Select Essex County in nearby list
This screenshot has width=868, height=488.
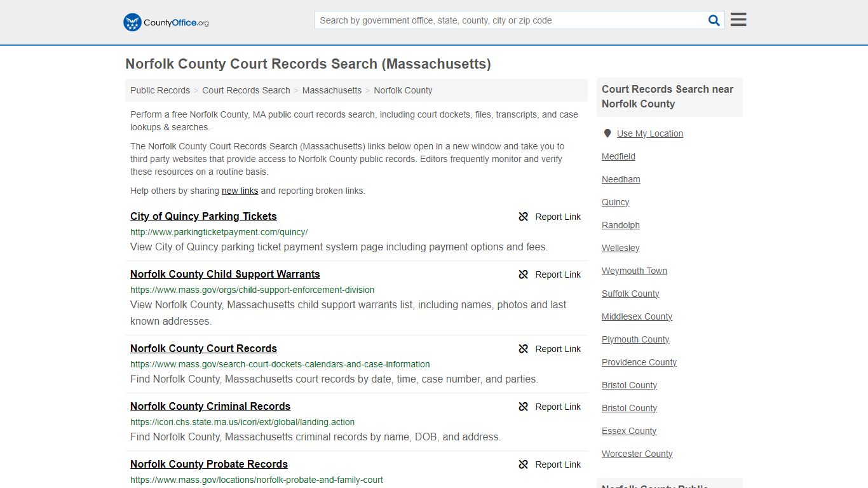point(629,431)
